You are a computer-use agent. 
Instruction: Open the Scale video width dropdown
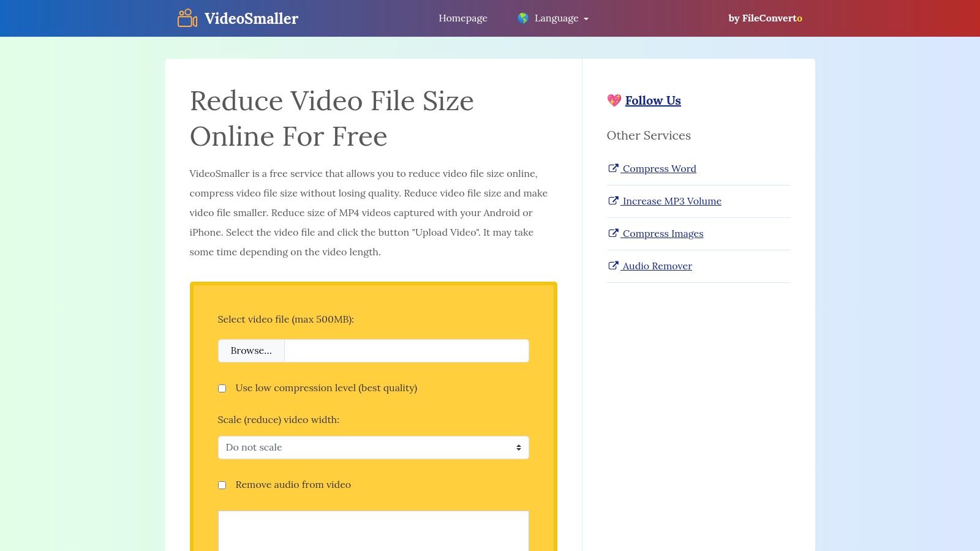tap(373, 448)
